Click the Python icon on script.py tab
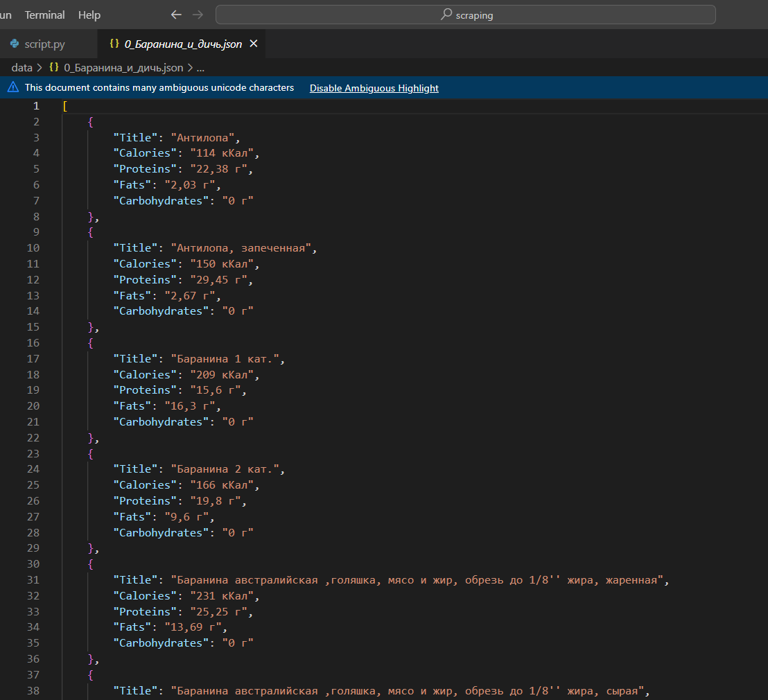Image resolution: width=768 pixels, height=700 pixels. coord(15,44)
